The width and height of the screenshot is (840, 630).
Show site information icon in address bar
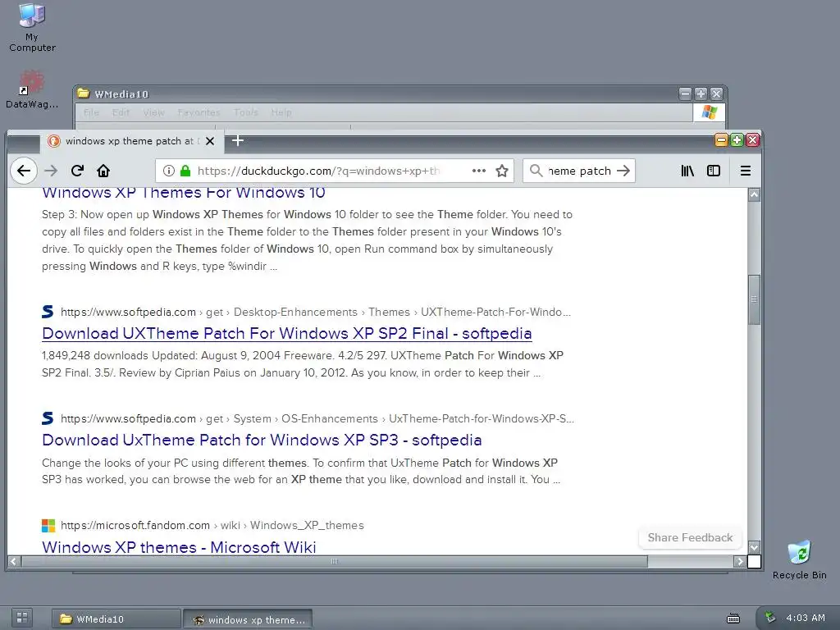coord(169,171)
